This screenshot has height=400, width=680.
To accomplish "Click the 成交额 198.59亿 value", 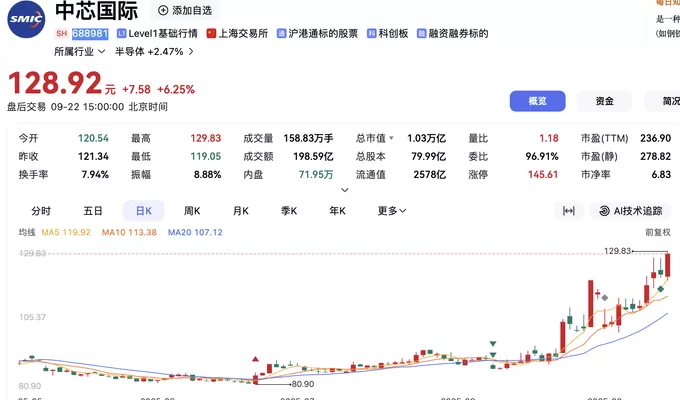I will click(x=313, y=156).
